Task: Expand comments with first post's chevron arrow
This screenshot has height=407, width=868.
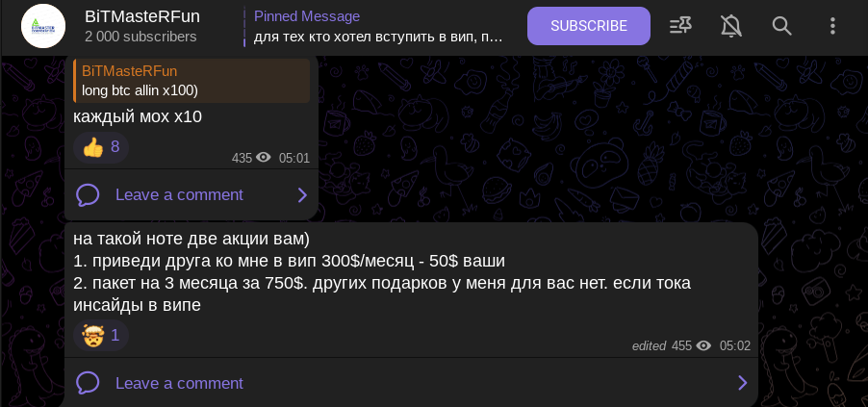Action: point(302,195)
